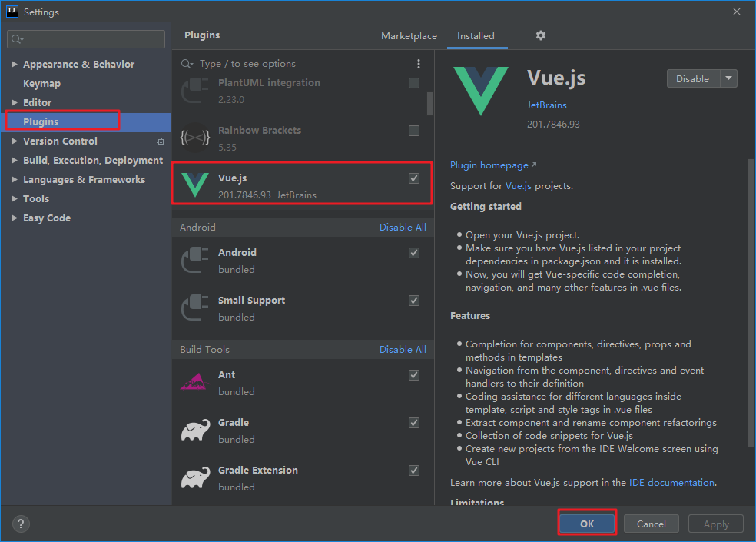Uncheck the Gradle plugin checkbox
Image resolution: width=756 pixels, height=542 pixels.
413,423
